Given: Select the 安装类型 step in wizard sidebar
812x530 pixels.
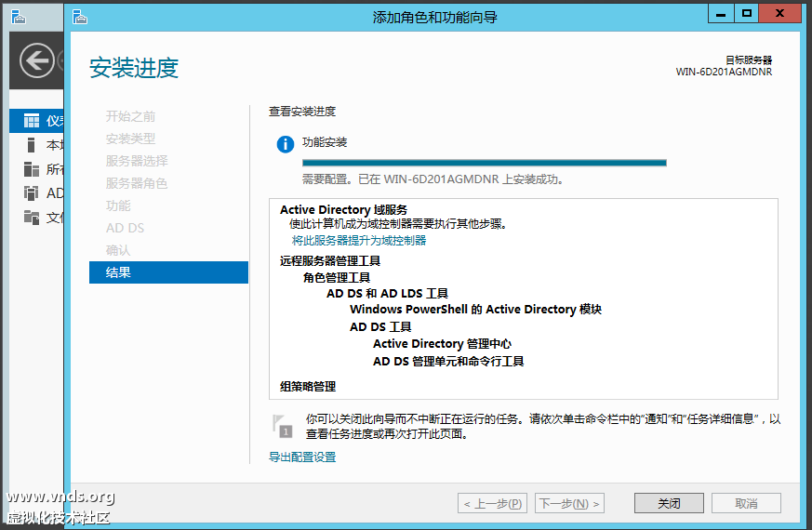Looking at the screenshot, I should coord(130,139).
